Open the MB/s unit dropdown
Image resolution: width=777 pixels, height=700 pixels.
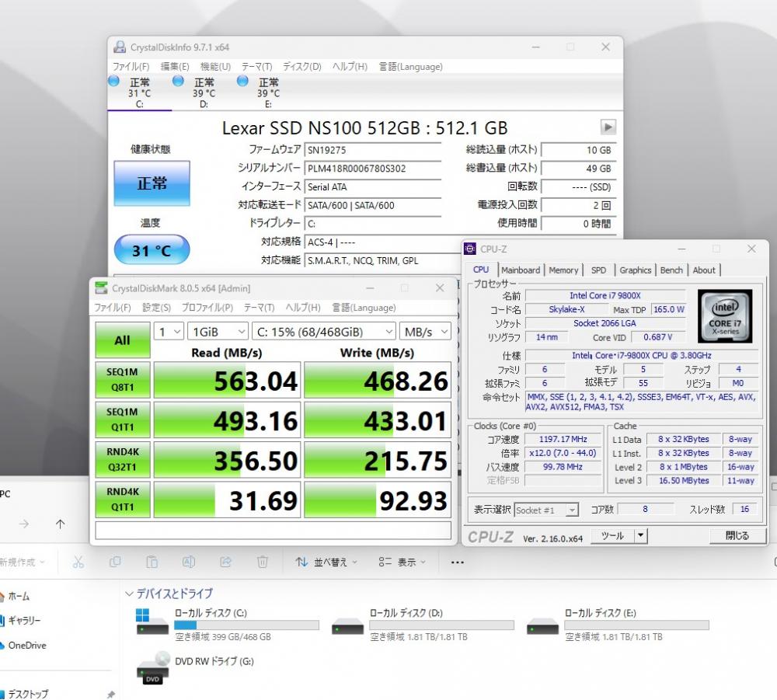[x=425, y=332]
